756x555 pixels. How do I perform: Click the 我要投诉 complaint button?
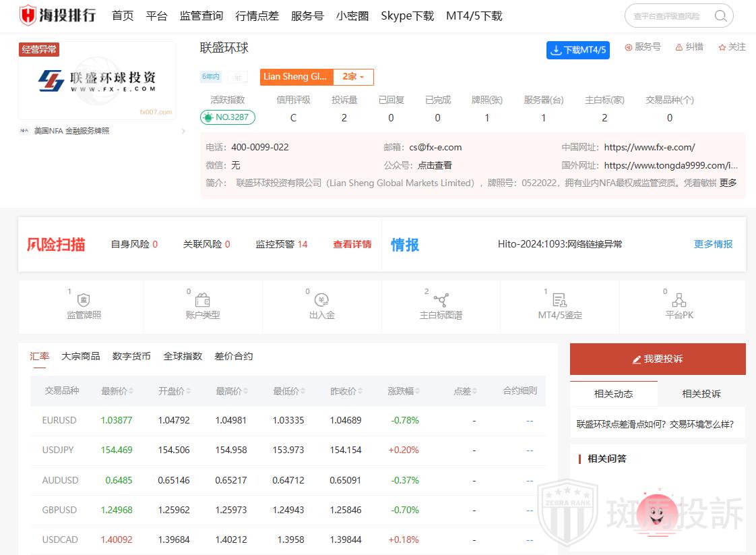pos(658,359)
